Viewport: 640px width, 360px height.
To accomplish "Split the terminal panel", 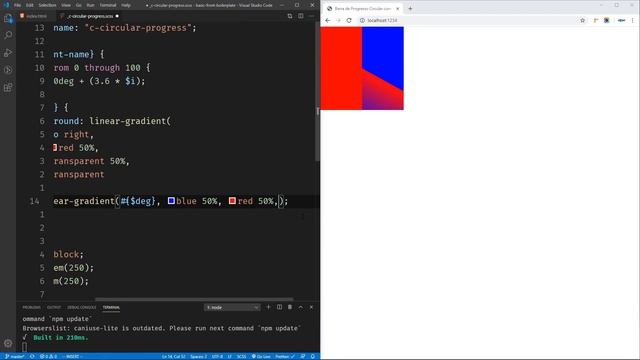I will [x=279, y=307].
